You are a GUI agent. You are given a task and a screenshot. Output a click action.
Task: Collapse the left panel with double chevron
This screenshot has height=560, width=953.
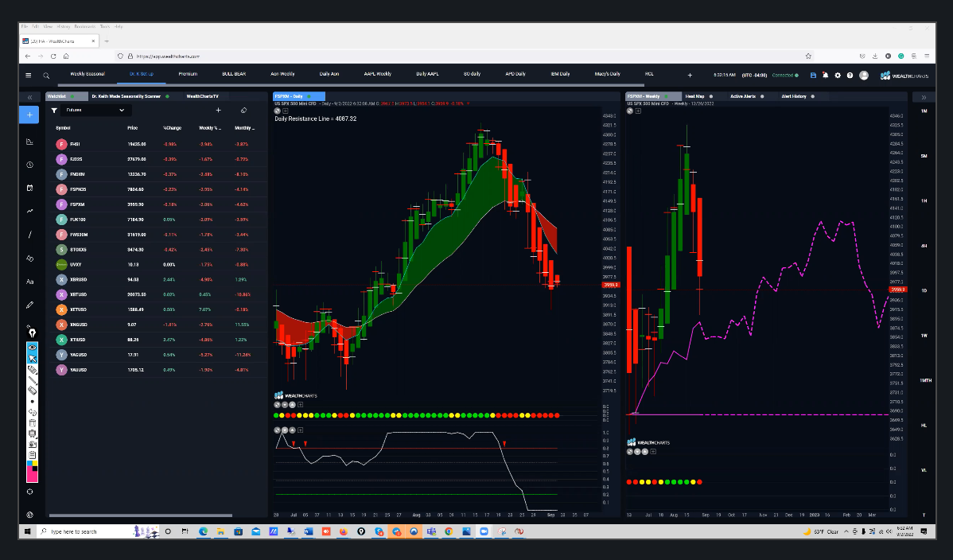(29, 97)
